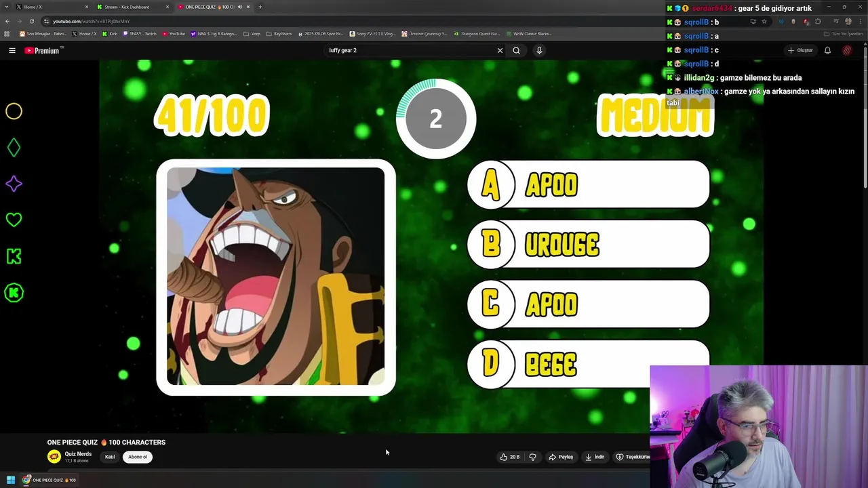Open the tab search dropdown arrow
Viewport: 868px width, 488px height.
tap(7, 7)
